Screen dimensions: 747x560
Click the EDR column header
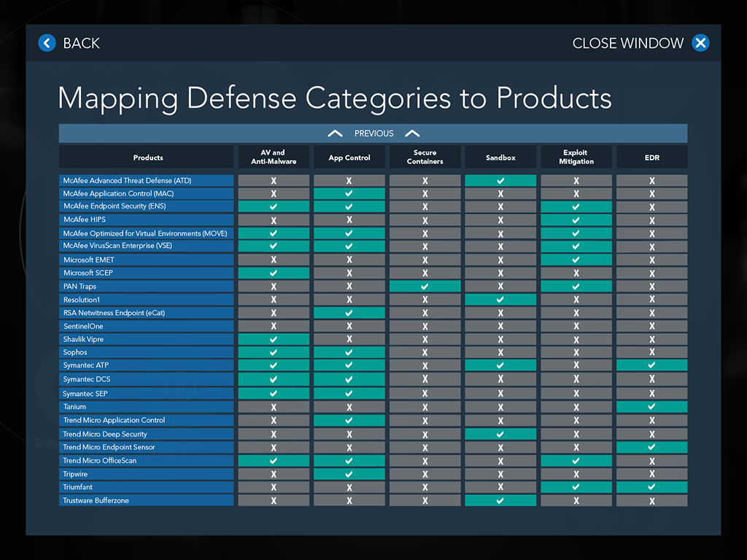pos(651,157)
